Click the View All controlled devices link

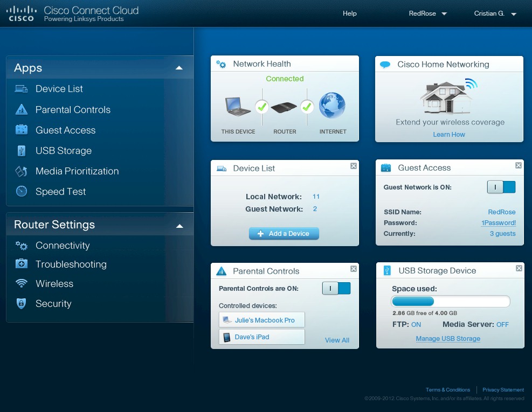click(336, 340)
